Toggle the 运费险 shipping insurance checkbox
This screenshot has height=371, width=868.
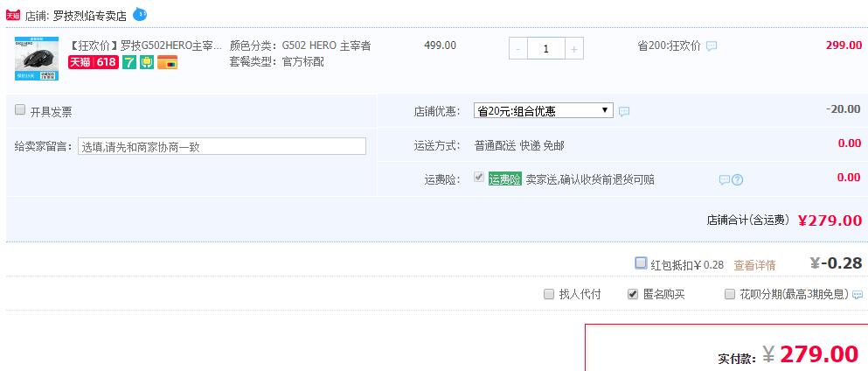pyautogui.click(x=479, y=178)
